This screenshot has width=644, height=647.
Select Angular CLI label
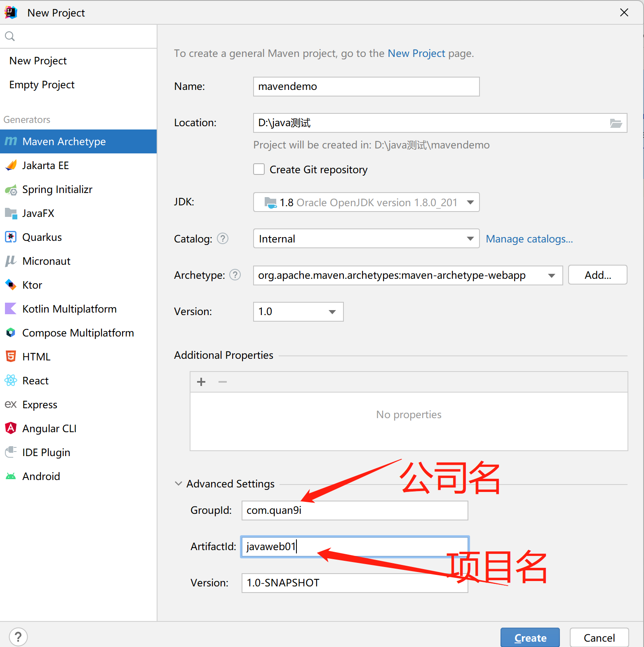point(49,429)
